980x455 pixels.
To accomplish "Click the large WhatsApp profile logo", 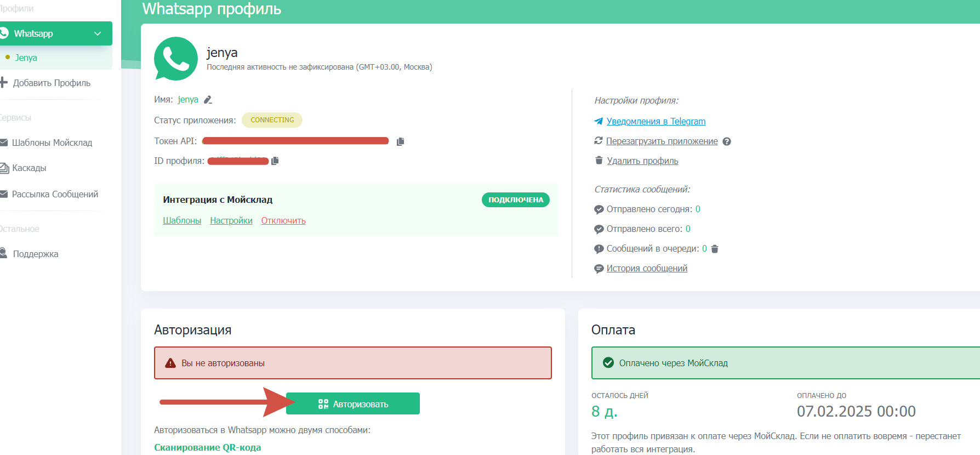I will [175, 59].
